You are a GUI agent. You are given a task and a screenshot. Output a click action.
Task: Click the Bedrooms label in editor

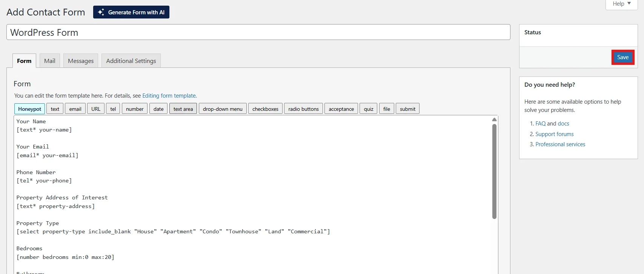tap(29, 248)
